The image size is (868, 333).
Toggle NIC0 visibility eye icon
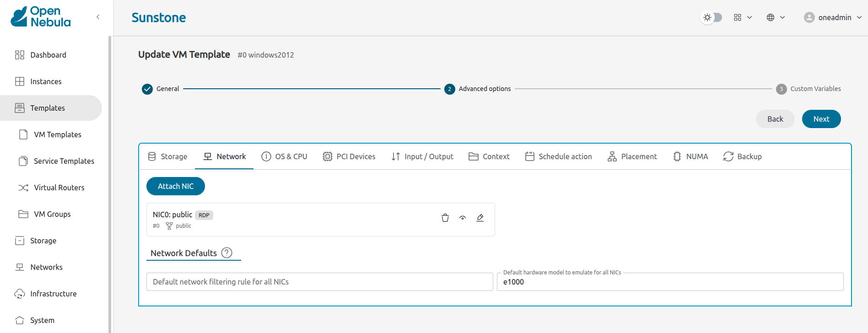463,218
